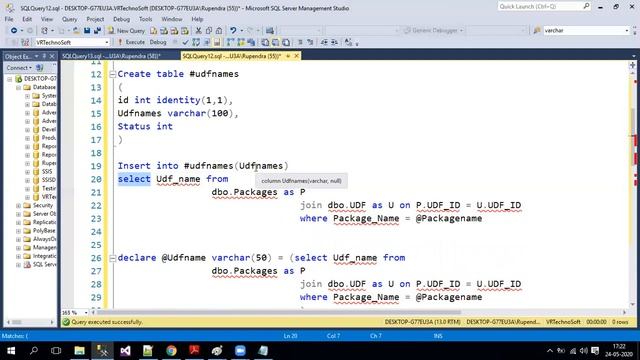Screen dimensions: 640x360
Task: Click the Paste icon in toolbar
Action: point(219,31)
